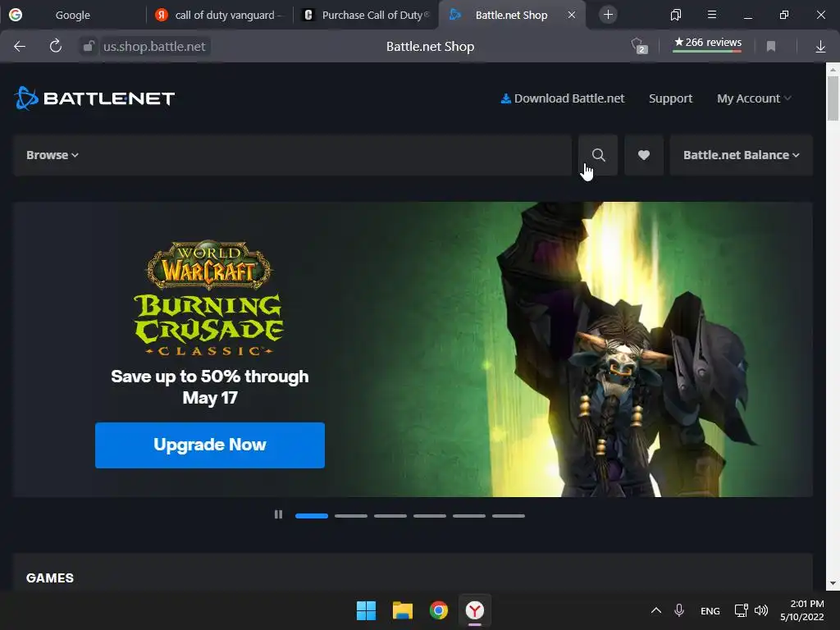Open the taskbar clock and date
The image size is (840, 630).
tap(802, 610)
